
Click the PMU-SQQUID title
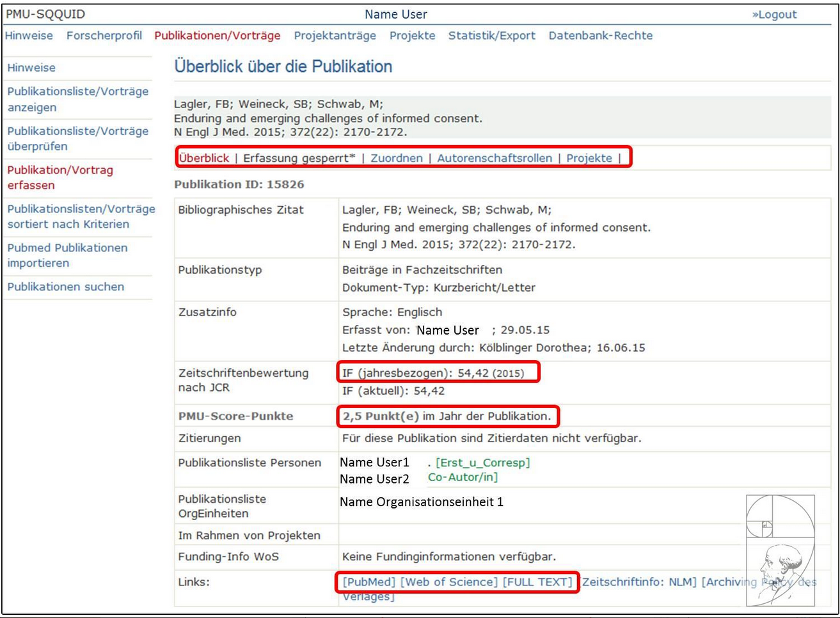point(45,14)
